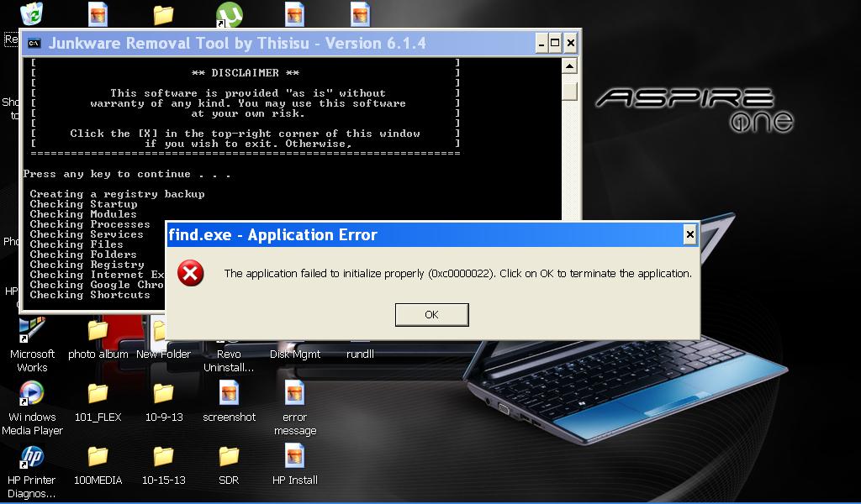Click the rundll desktop label
The image size is (861, 504).
[x=360, y=354]
